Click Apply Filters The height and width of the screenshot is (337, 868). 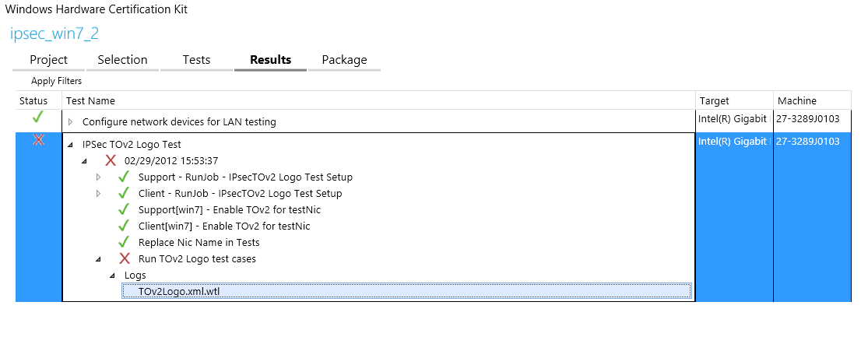56,81
